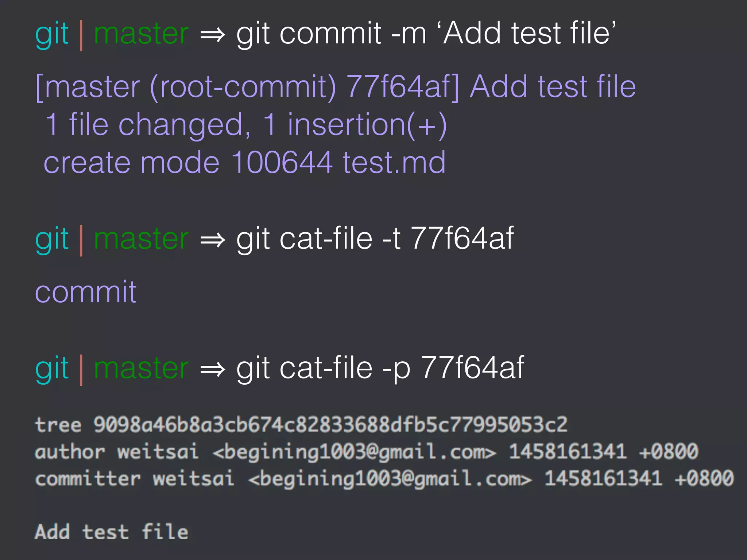Click the arrow before the cat-file -t command
The width and height of the screenshot is (747, 560).
click(213, 240)
